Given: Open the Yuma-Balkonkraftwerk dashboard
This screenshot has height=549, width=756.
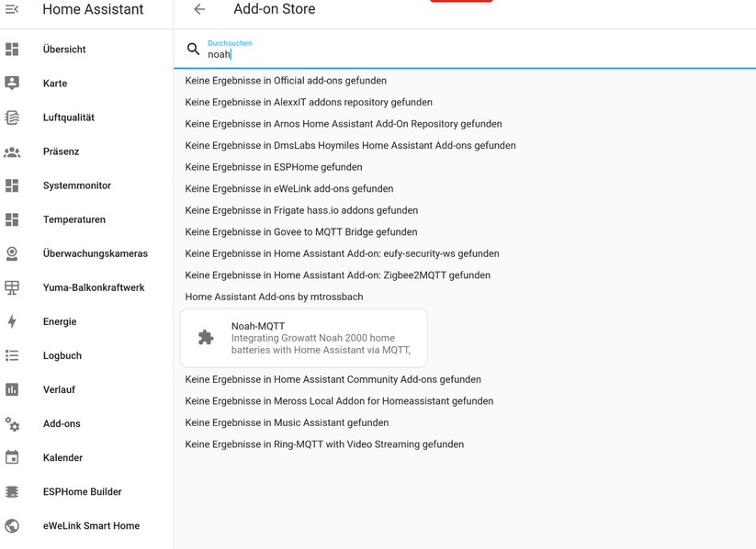Looking at the screenshot, I should coord(93,287).
